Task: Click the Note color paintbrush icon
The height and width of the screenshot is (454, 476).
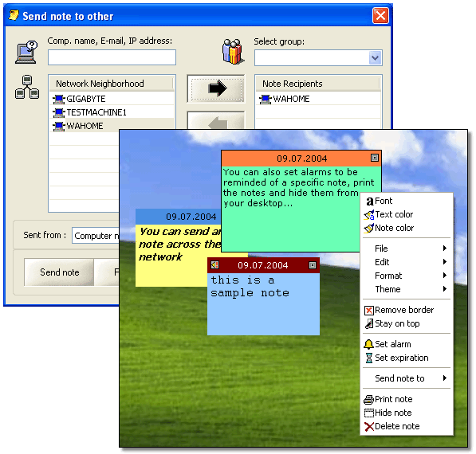Action: tap(369, 228)
